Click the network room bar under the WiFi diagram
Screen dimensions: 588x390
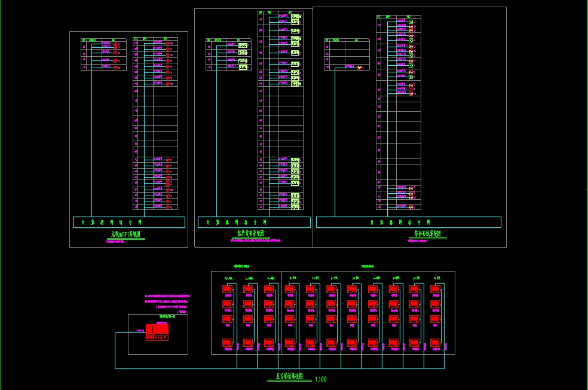point(128,222)
